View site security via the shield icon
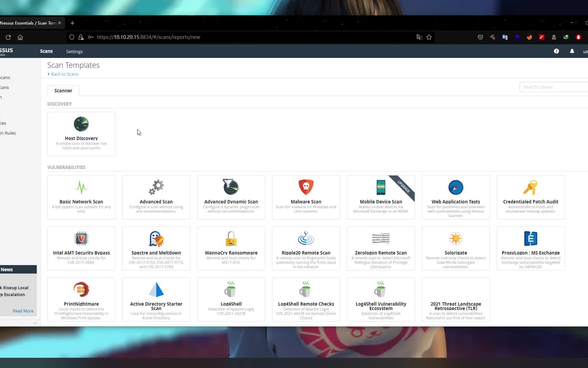Image resolution: width=588 pixels, height=368 pixels. [72, 37]
